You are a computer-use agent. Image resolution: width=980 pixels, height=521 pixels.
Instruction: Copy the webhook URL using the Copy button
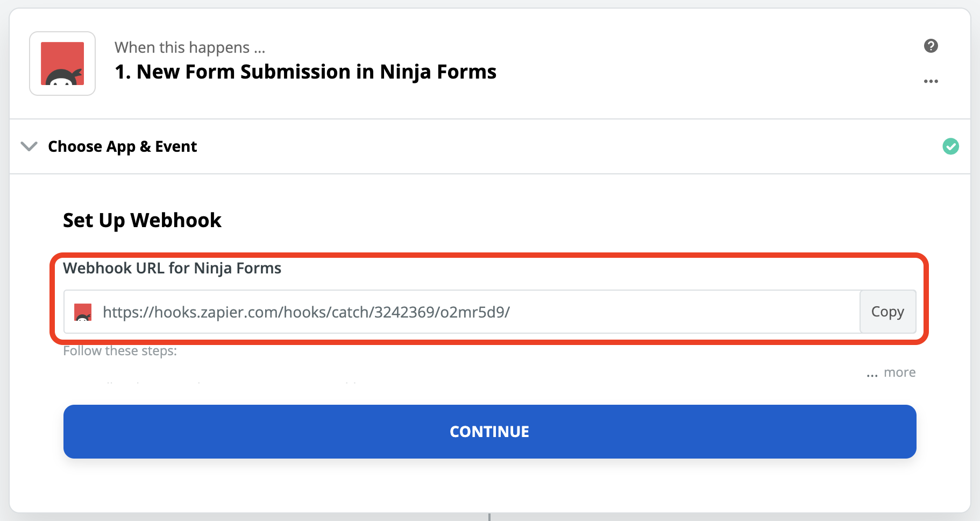(x=887, y=312)
